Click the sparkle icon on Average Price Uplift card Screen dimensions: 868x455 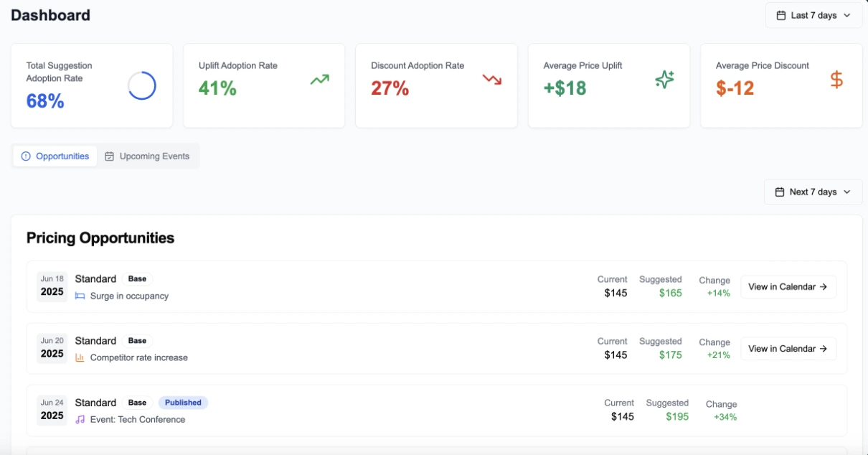pos(664,79)
